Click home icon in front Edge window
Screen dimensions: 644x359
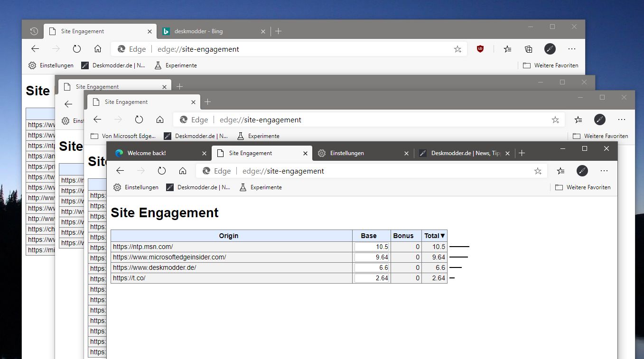click(183, 171)
